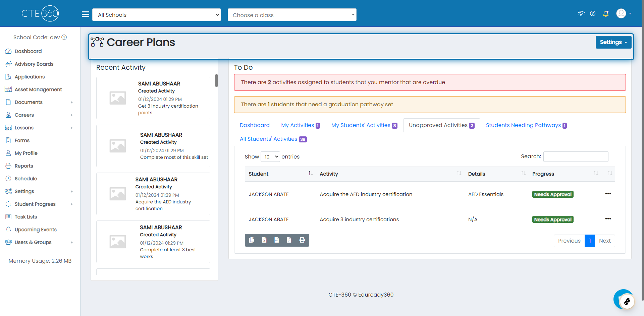Export table to CSV icon

[x=277, y=240]
